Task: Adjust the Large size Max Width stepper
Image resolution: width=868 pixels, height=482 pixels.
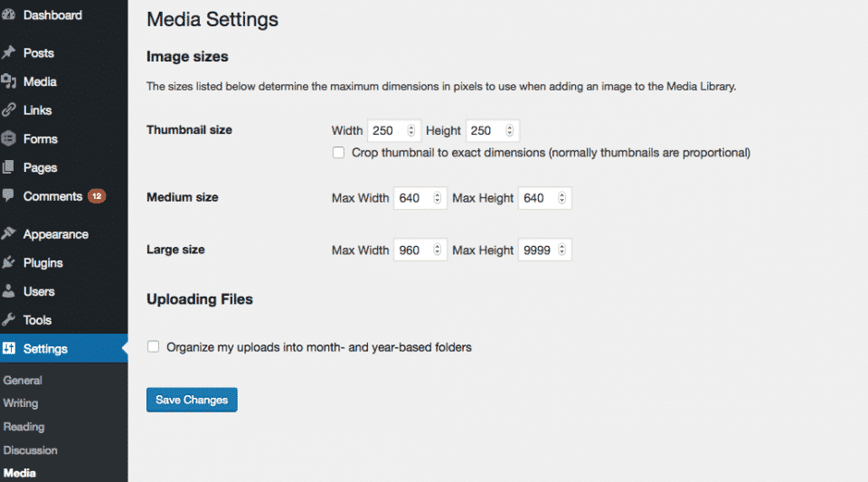Action: pyautogui.click(x=437, y=250)
